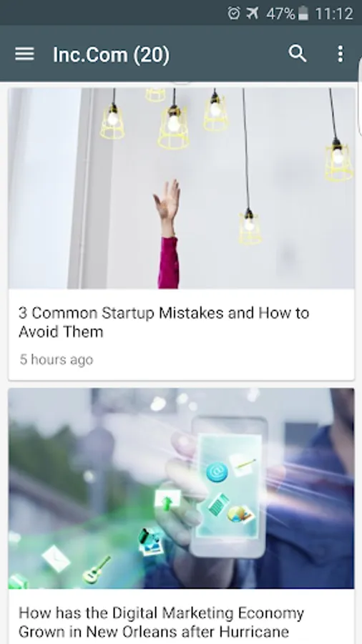Open the three-dot overflow menu
The image size is (362, 644).
click(341, 54)
